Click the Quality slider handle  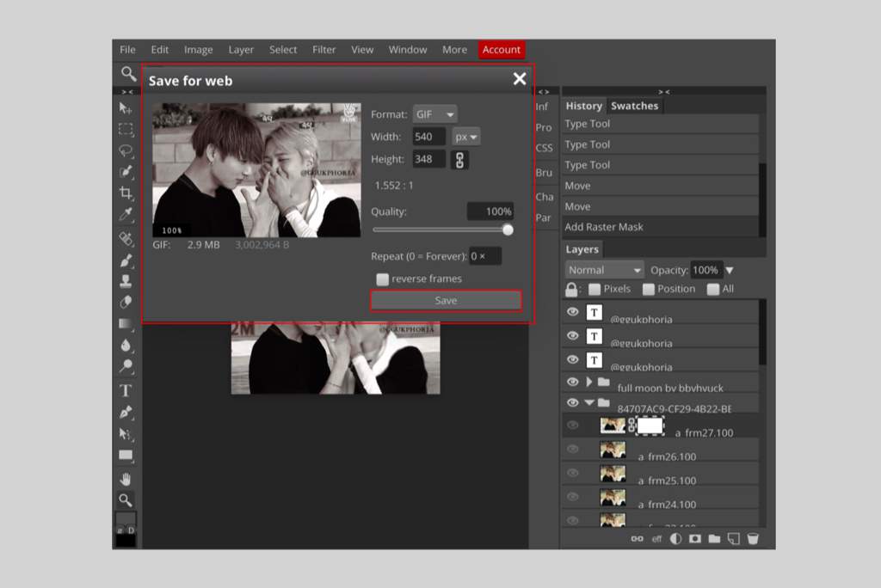click(508, 230)
